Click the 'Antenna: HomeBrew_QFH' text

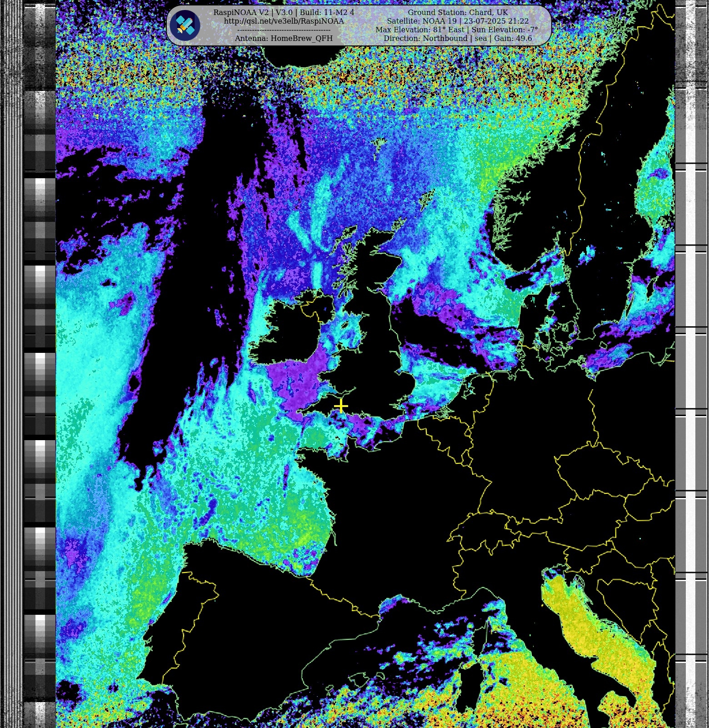pos(284,38)
